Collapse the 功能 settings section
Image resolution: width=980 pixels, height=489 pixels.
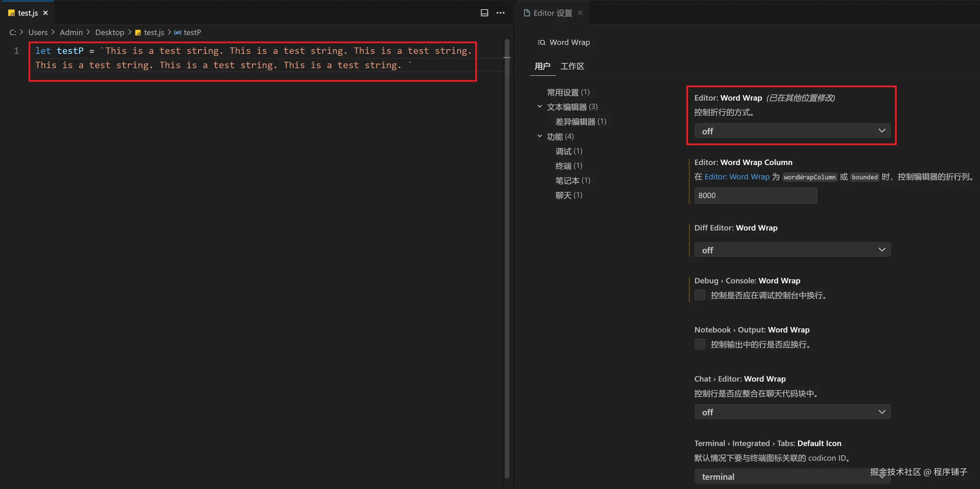539,136
